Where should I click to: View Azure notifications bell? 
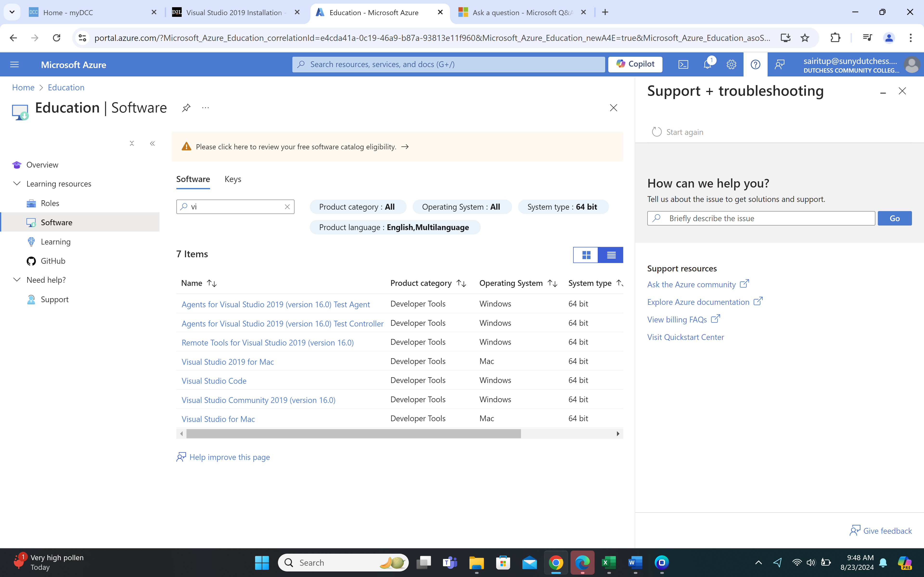point(707,64)
